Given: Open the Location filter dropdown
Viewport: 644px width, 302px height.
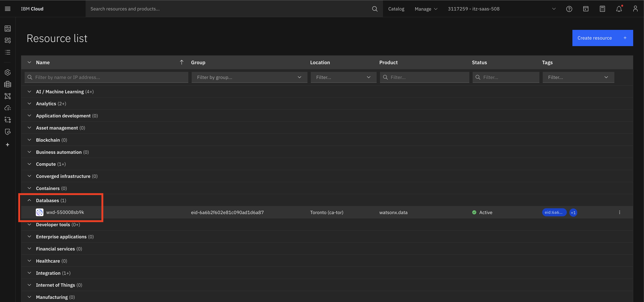Looking at the screenshot, I should click(343, 77).
